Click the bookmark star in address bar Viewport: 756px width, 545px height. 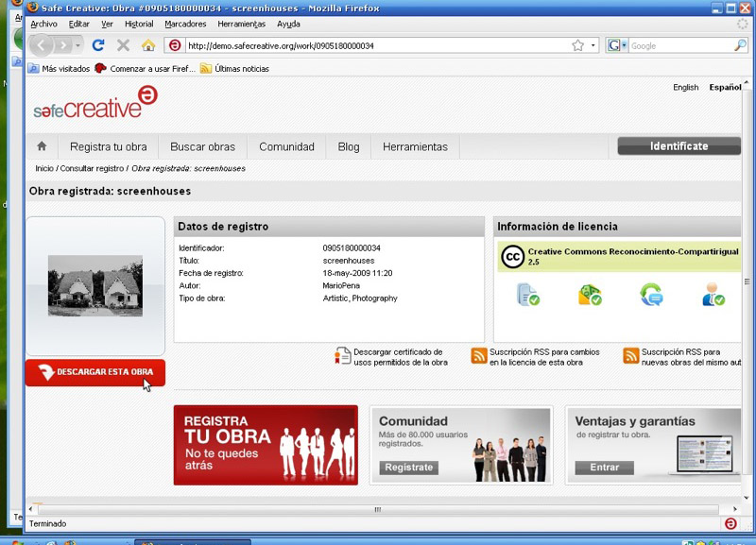pos(577,45)
